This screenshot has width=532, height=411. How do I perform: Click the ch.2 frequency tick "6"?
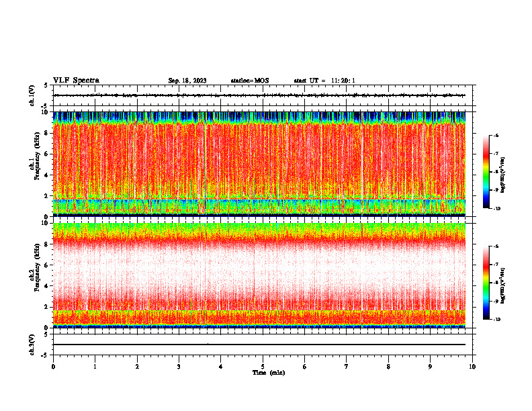pos(46,265)
